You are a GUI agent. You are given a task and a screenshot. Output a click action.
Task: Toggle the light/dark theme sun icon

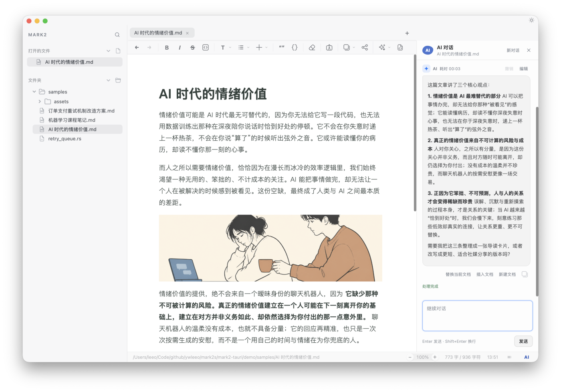pos(531,20)
